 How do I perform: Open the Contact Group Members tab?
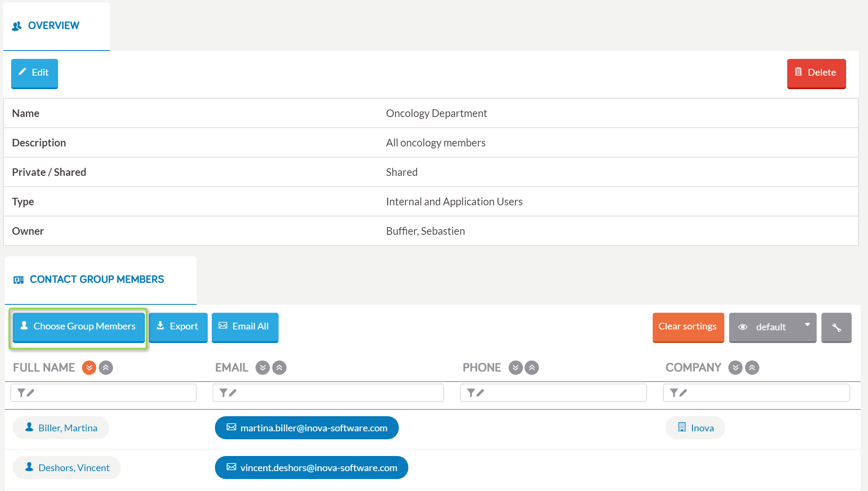tap(100, 280)
